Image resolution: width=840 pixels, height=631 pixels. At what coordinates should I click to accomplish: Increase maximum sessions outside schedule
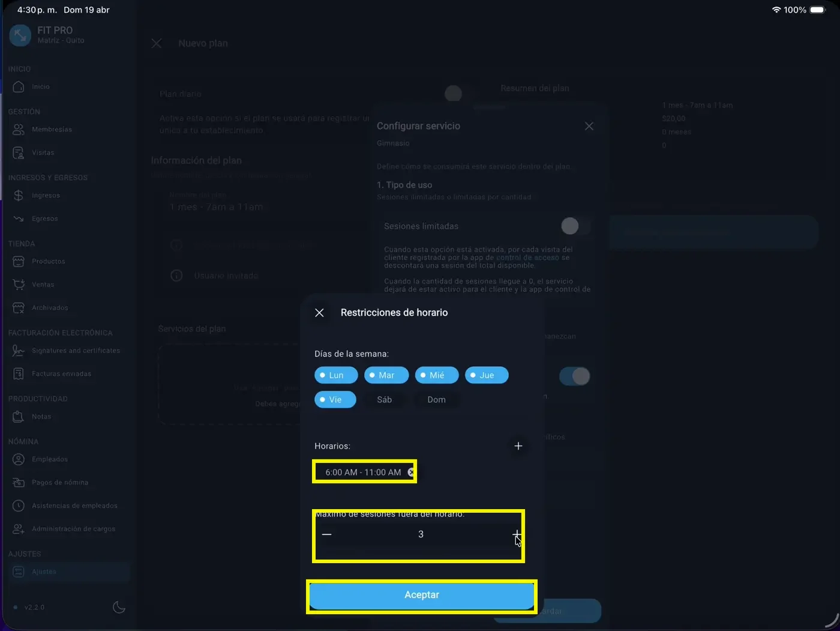point(517,534)
